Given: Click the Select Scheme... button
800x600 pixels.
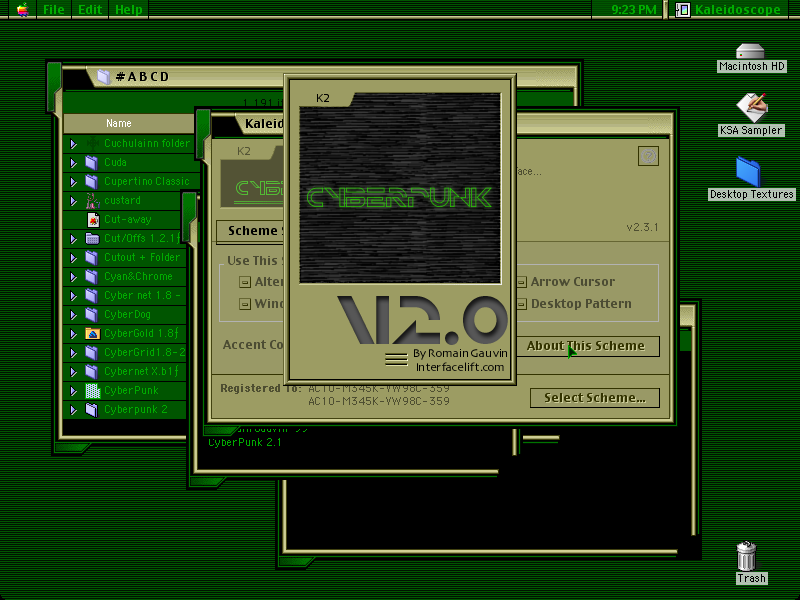Looking at the screenshot, I should [x=595, y=398].
